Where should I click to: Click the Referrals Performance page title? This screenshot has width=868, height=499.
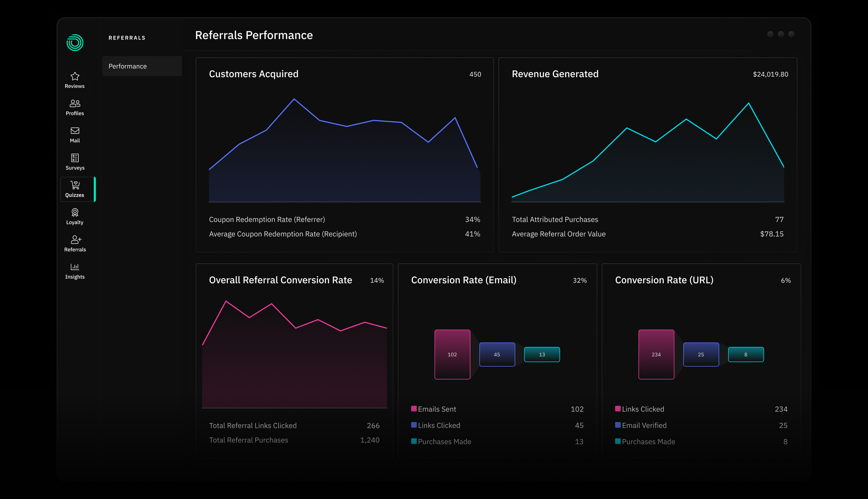tap(254, 35)
